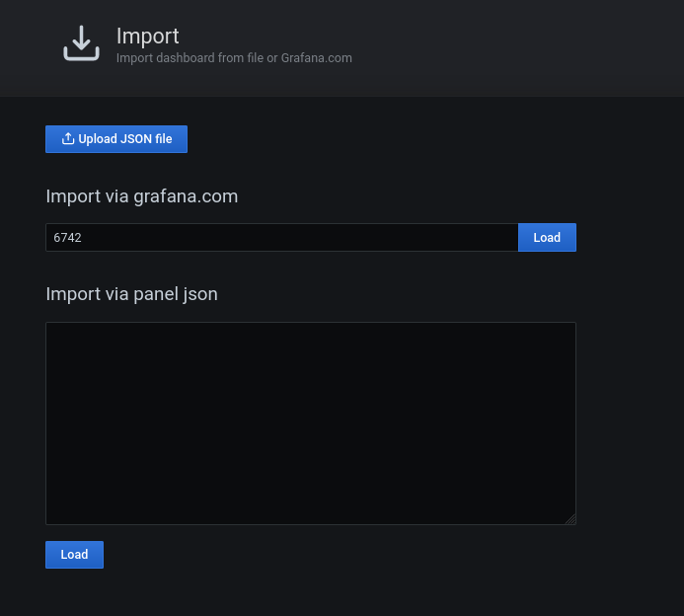Click inside the panel json text area
Screen dimensions: 684x616
pos(310,423)
